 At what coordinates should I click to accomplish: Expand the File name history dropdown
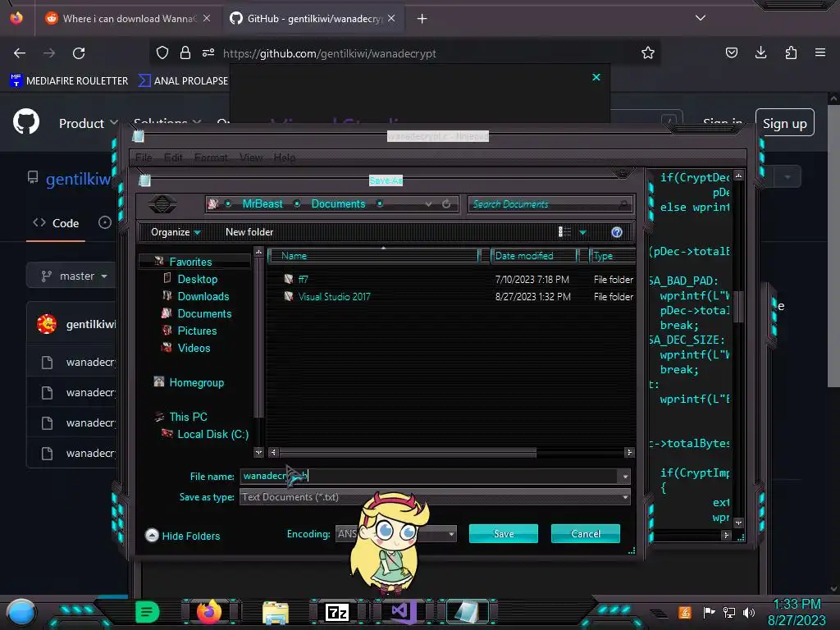624,477
